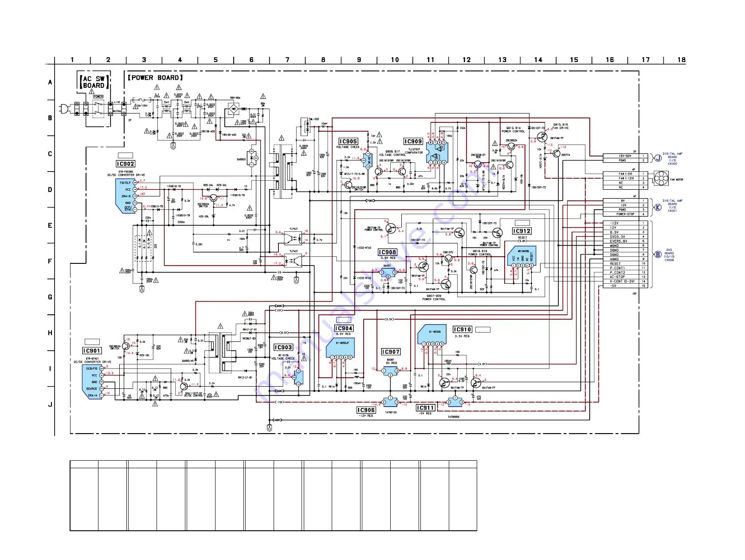
Task: Click grid row letter J
Action: coord(50,404)
